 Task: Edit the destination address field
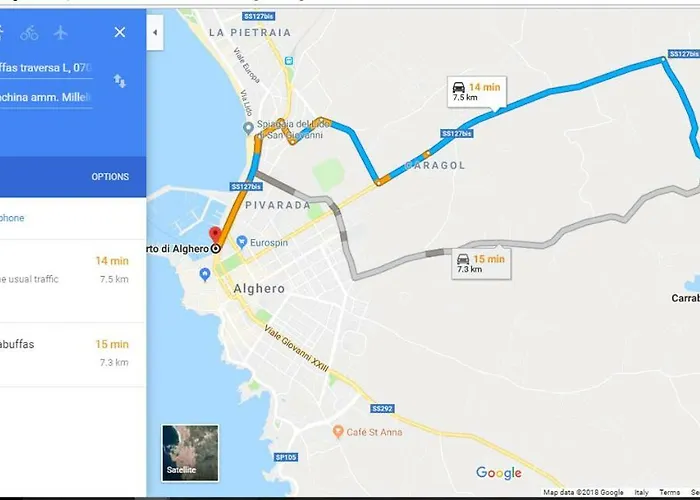tap(46, 97)
